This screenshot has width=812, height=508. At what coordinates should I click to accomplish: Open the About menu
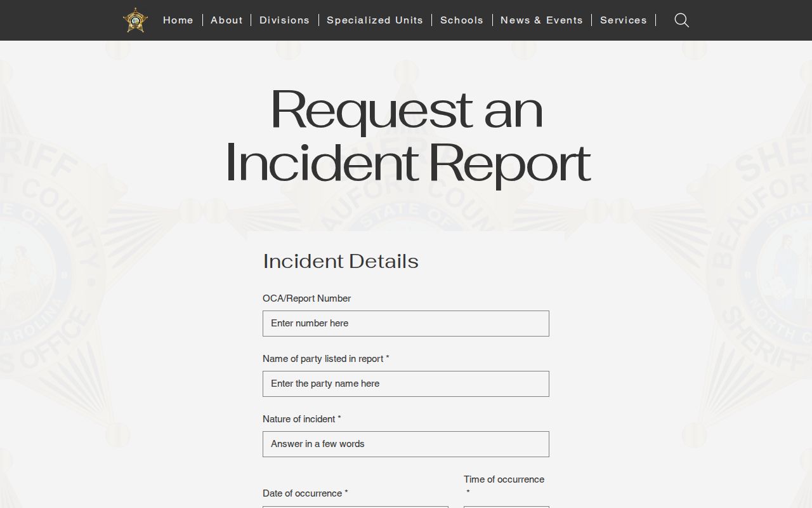226,20
